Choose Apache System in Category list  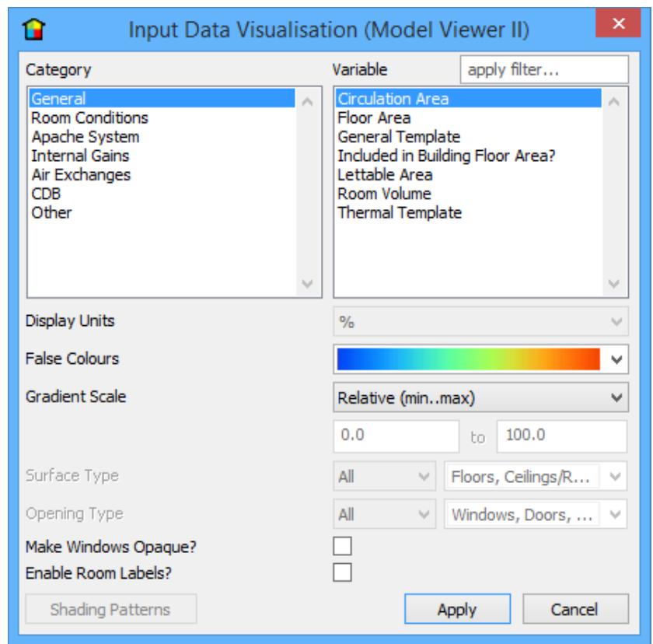[162, 137]
